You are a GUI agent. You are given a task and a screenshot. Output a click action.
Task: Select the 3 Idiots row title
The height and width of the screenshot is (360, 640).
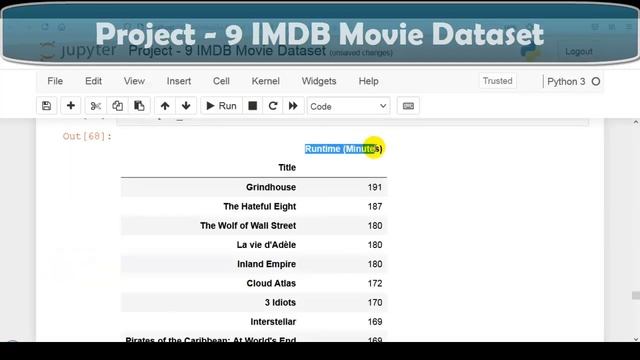click(x=280, y=302)
